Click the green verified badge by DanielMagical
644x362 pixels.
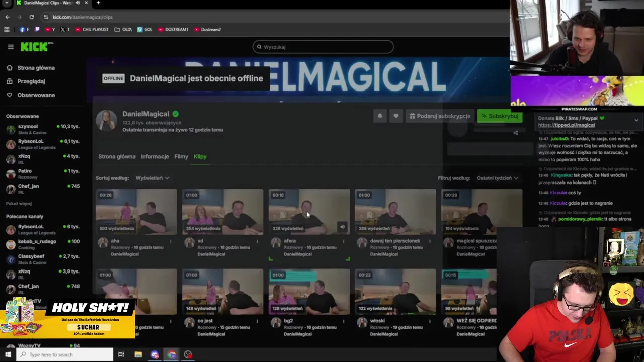point(175,114)
